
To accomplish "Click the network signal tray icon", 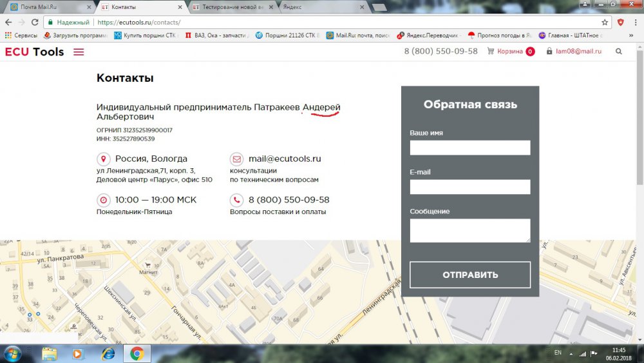I will click(582, 353).
